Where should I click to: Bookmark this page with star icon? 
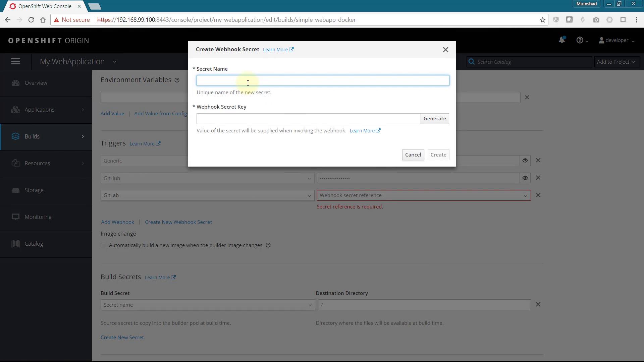(542, 20)
